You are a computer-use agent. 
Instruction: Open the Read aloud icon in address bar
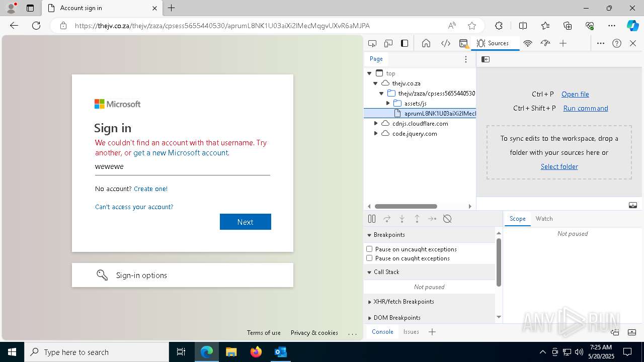pos(452,26)
